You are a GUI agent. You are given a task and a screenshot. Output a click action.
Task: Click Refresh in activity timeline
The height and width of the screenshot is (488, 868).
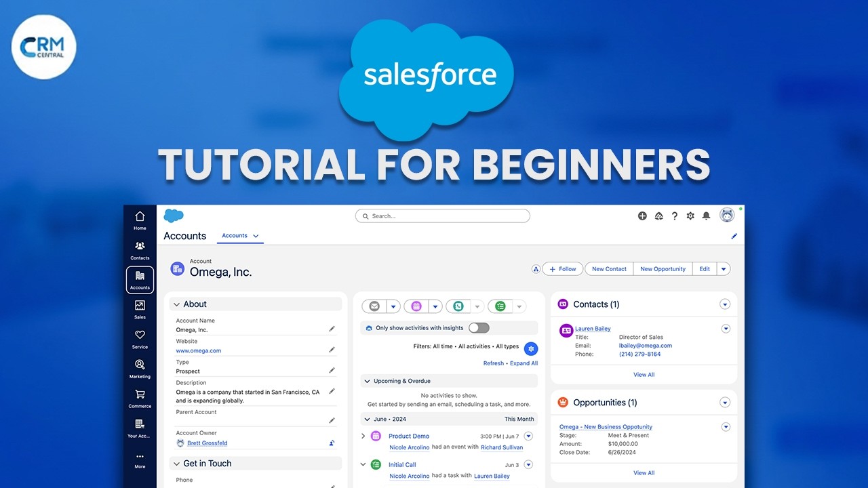pos(494,363)
